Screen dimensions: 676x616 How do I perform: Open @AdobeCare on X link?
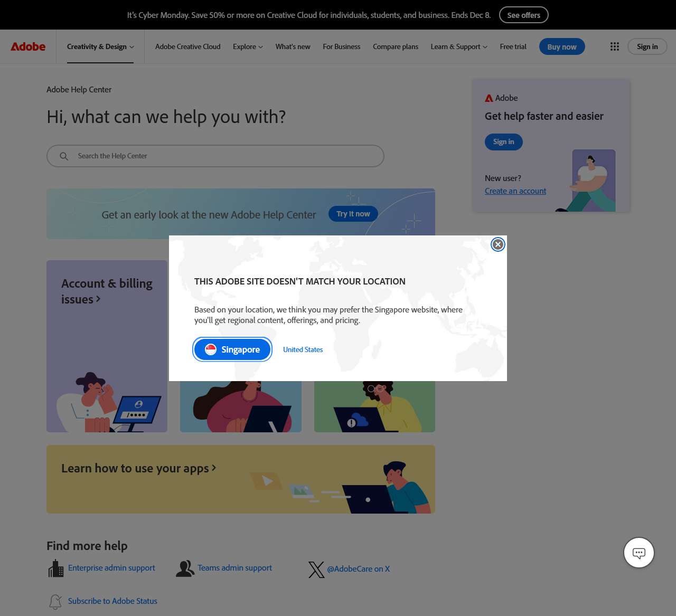[x=359, y=569]
